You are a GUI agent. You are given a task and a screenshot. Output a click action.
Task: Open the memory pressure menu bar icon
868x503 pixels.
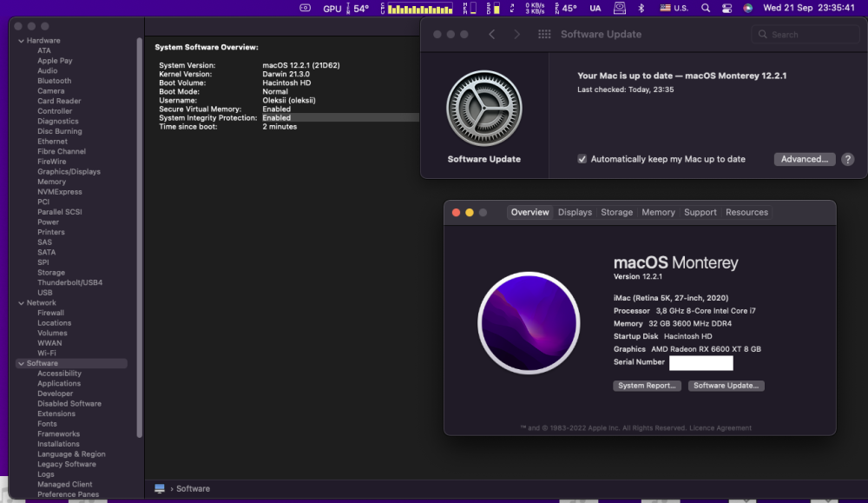click(470, 9)
